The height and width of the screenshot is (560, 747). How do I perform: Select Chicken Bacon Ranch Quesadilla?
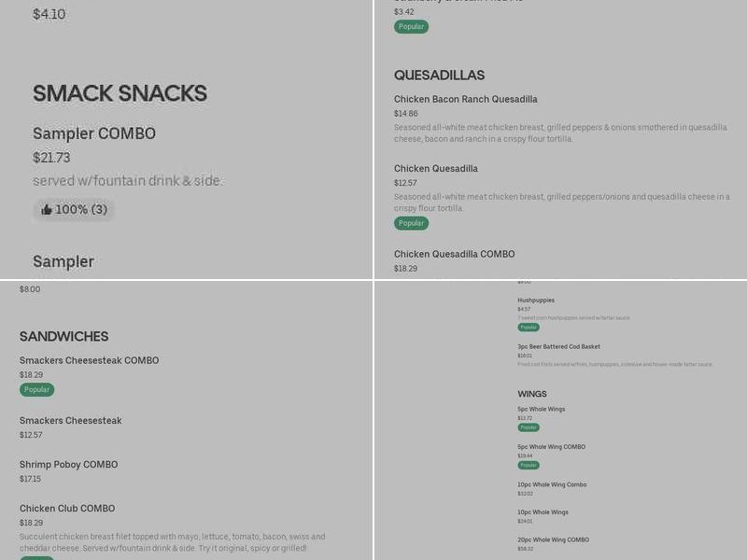465,99
